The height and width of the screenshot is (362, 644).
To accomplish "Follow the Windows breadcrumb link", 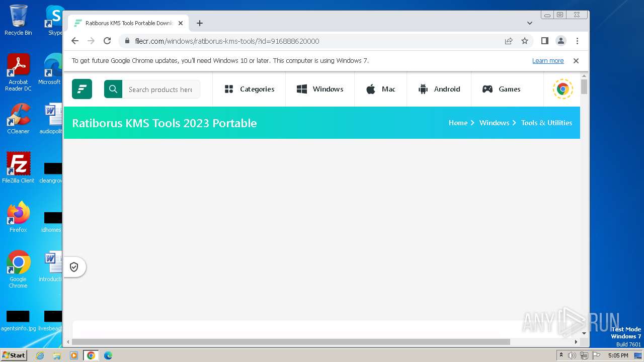I will [x=494, y=123].
